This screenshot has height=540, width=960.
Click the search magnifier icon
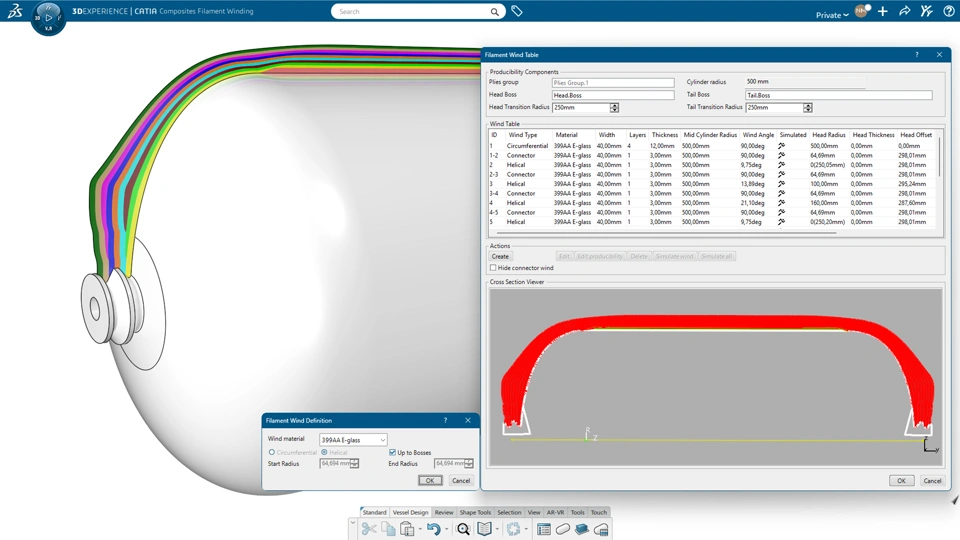pos(494,12)
